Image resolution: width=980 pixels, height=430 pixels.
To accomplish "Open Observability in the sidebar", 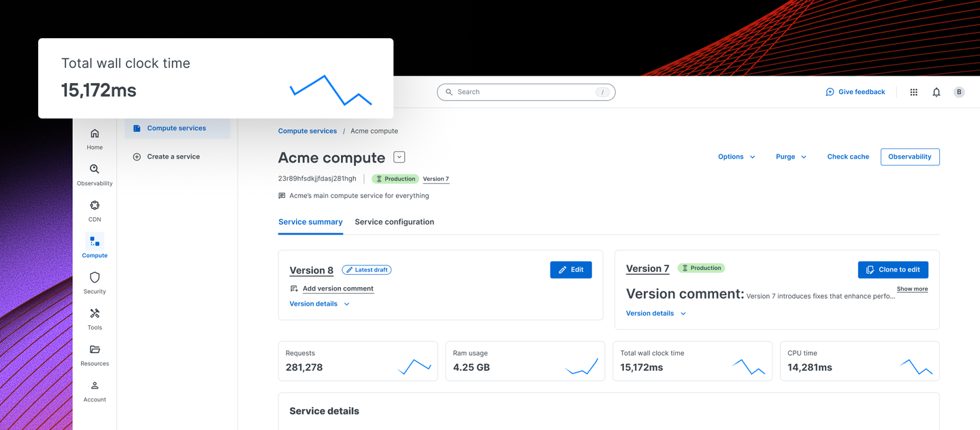I will click(x=95, y=175).
